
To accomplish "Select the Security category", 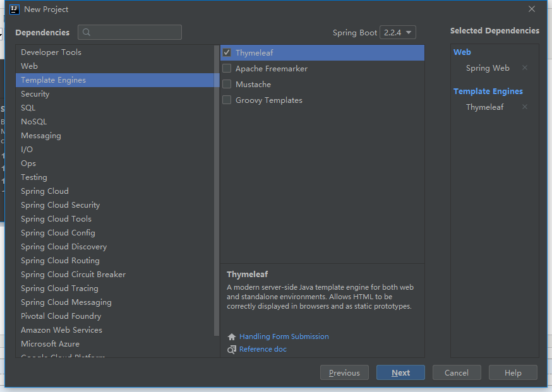I will (35, 94).
